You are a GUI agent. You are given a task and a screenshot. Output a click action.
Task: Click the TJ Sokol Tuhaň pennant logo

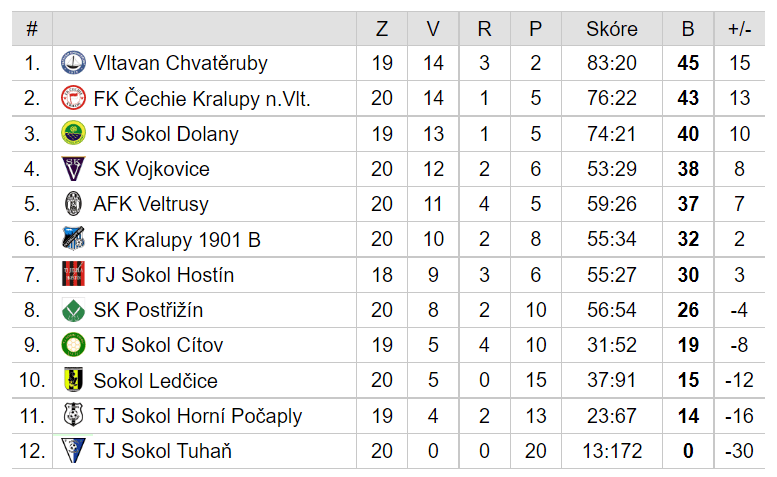coord(73,451)
